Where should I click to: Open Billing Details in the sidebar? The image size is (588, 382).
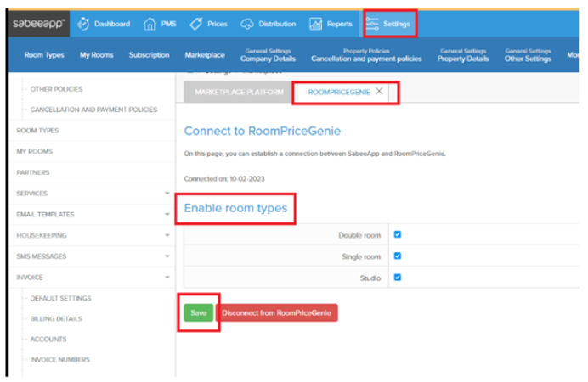(56, 318)
